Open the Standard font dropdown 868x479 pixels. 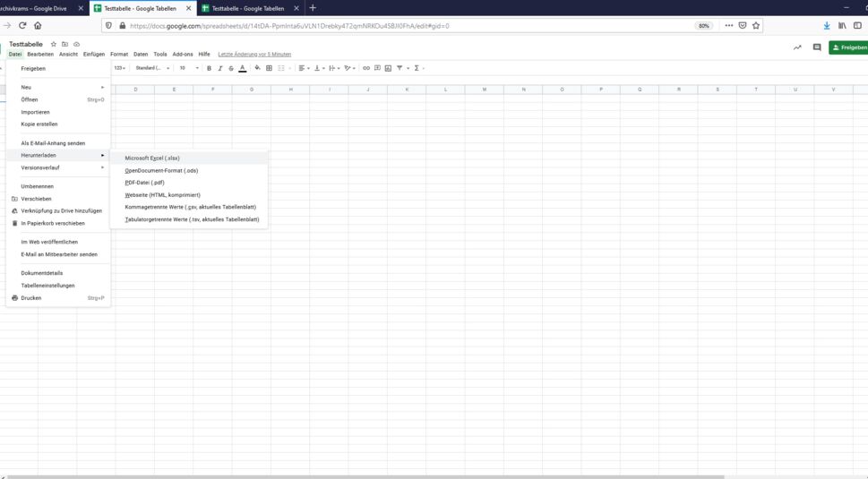click(152, 68)
